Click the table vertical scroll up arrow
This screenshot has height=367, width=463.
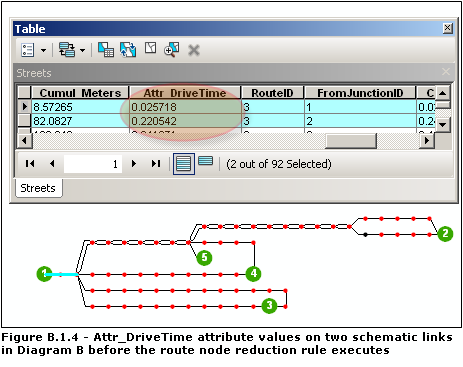point(443,93)
